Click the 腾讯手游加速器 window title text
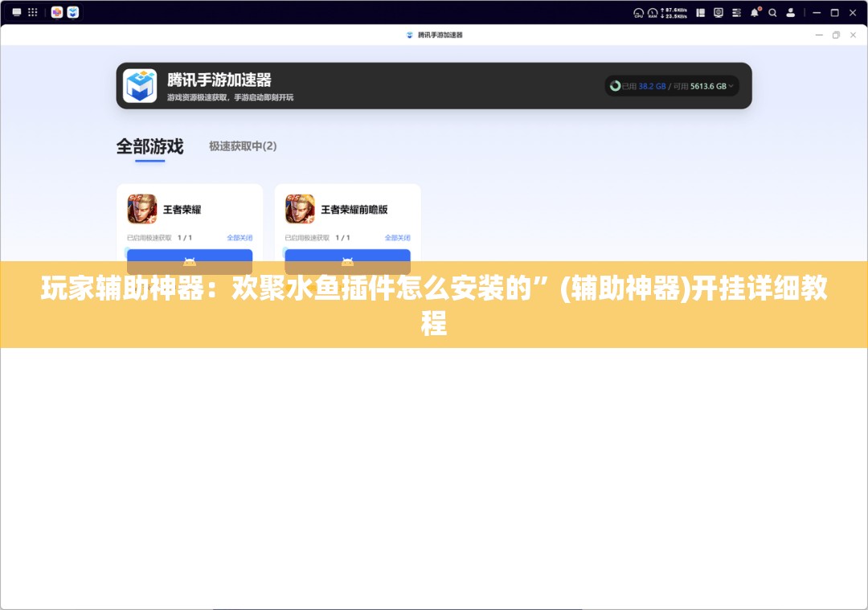The image size is (868, 610). (x=440, y=35)
